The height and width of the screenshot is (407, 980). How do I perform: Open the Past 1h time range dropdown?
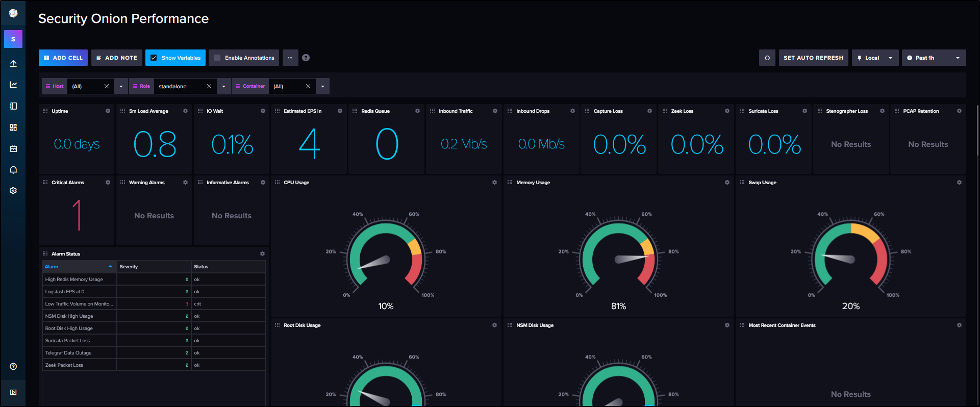click(x=934, y=58)
